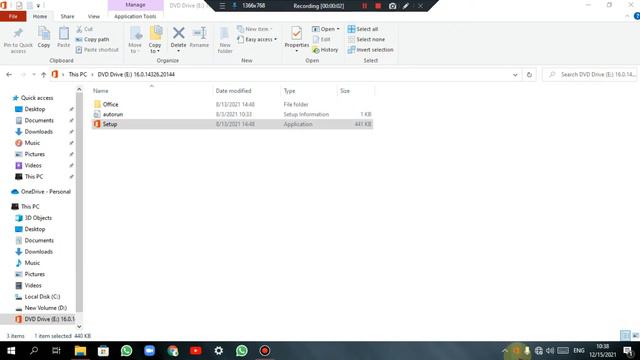Open the File tab

(x=13, y=16)
